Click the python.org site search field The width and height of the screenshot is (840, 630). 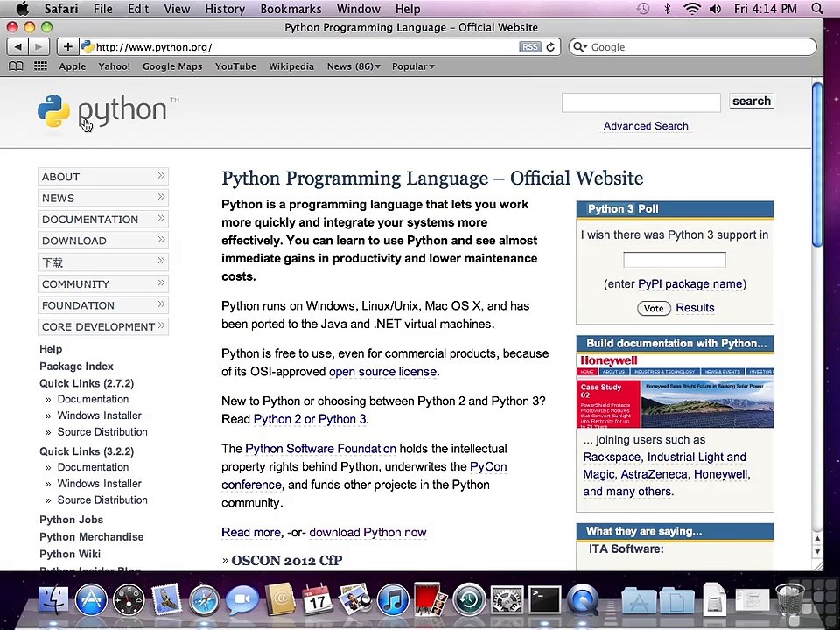(x=640, y=102)
